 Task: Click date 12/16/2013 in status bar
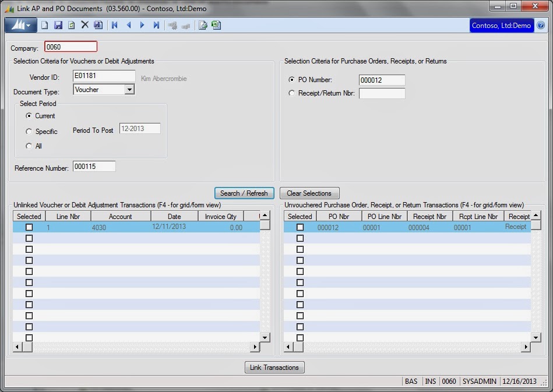(519, 382)
